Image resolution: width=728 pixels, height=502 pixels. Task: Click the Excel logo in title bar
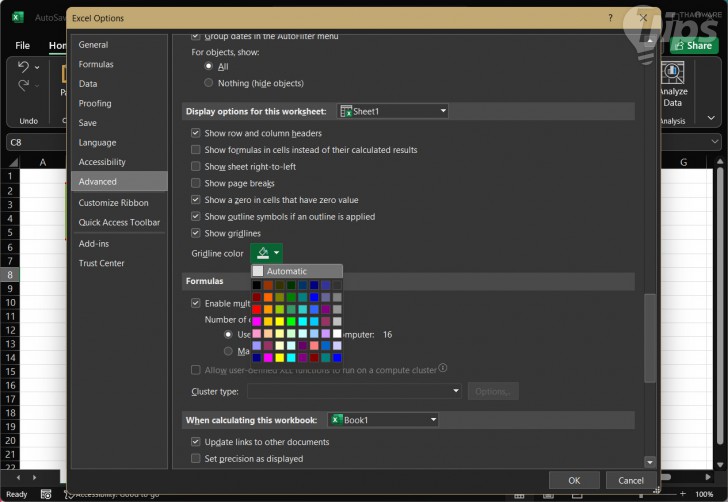[x=18, y=18]
